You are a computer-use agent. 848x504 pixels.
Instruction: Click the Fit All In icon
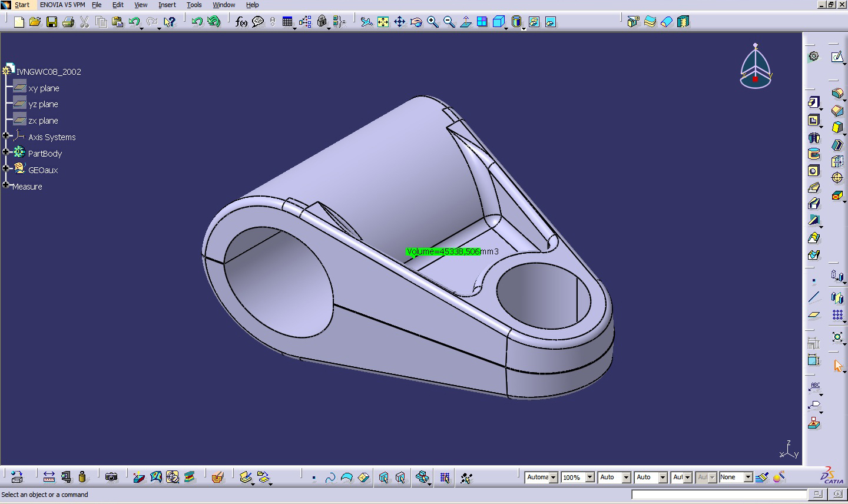coord(383,22)
